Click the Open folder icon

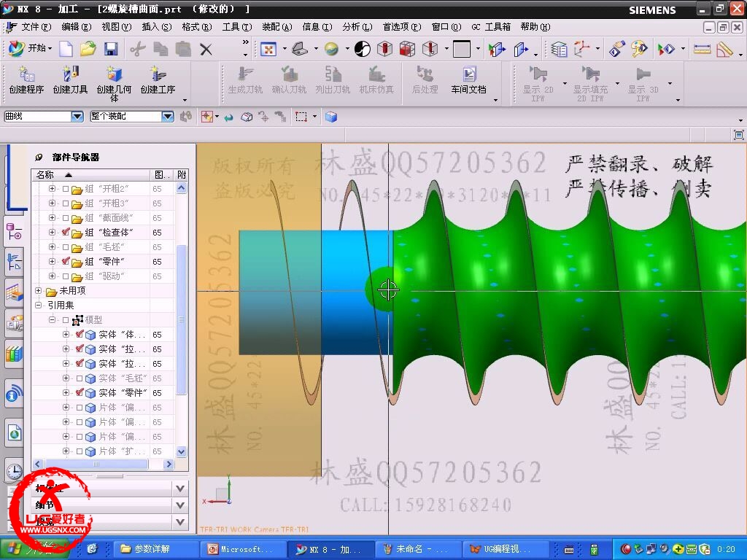click(x=88, y=49)
